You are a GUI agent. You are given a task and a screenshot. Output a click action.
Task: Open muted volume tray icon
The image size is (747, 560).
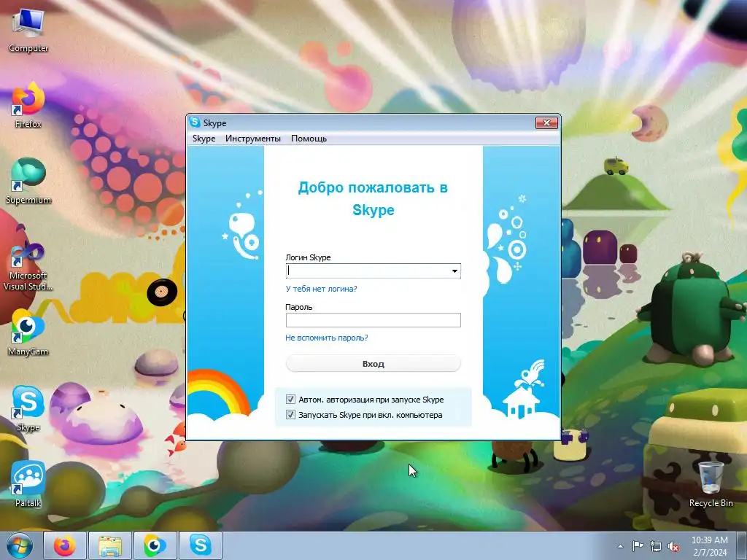673,546
